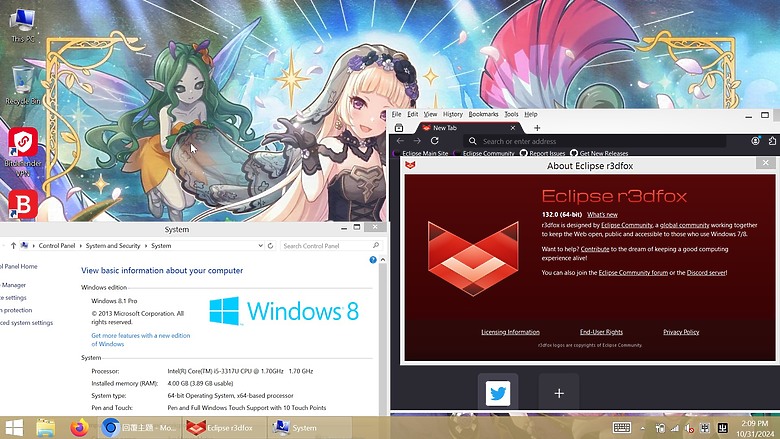This screenshot has width=780, height=439.
Task: Open the Device Manager sidebar link
Action: [x=13, y=285]
